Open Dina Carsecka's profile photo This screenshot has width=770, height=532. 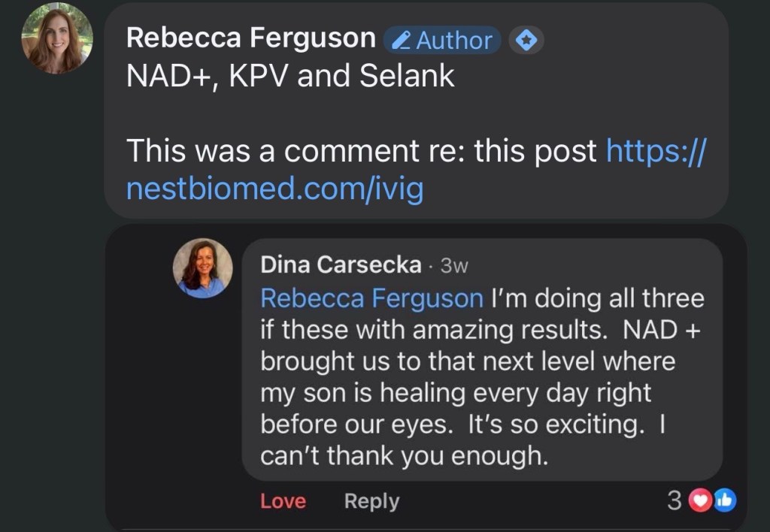(203, 268)
